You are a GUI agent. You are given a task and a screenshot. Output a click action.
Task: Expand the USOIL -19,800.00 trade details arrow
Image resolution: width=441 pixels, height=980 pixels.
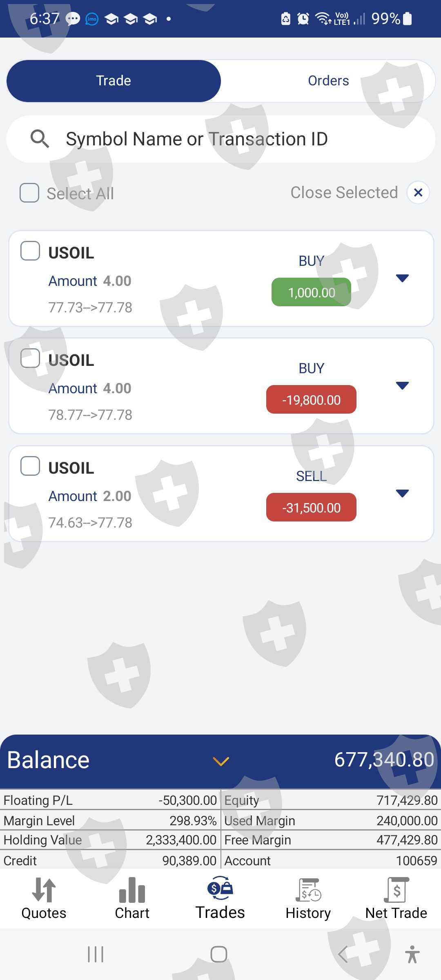coord(402,386)
